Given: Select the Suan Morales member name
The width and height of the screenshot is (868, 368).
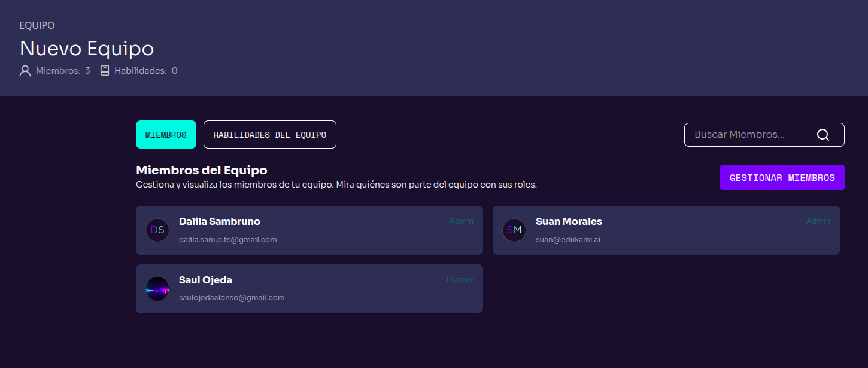Looking at the screenshot, I should click(569, 221).
